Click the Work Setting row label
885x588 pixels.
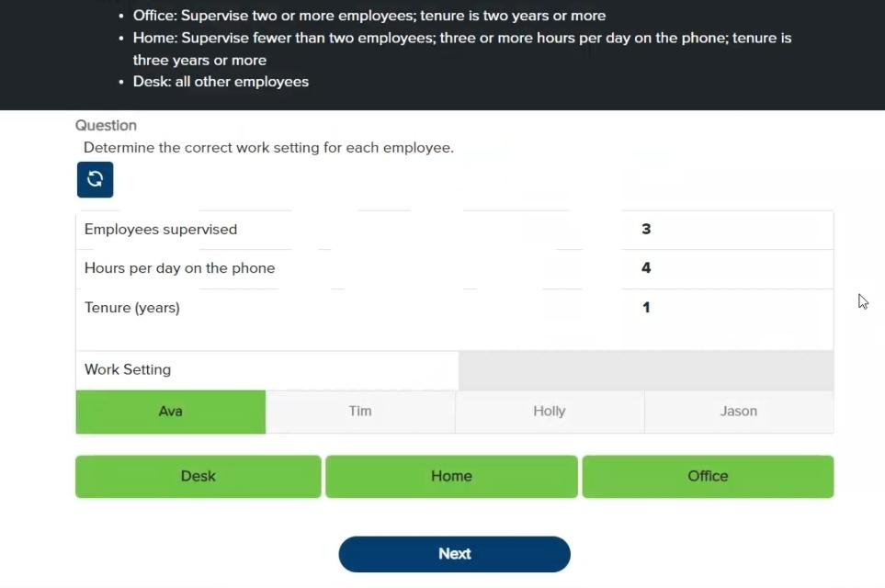coord(127,369)
